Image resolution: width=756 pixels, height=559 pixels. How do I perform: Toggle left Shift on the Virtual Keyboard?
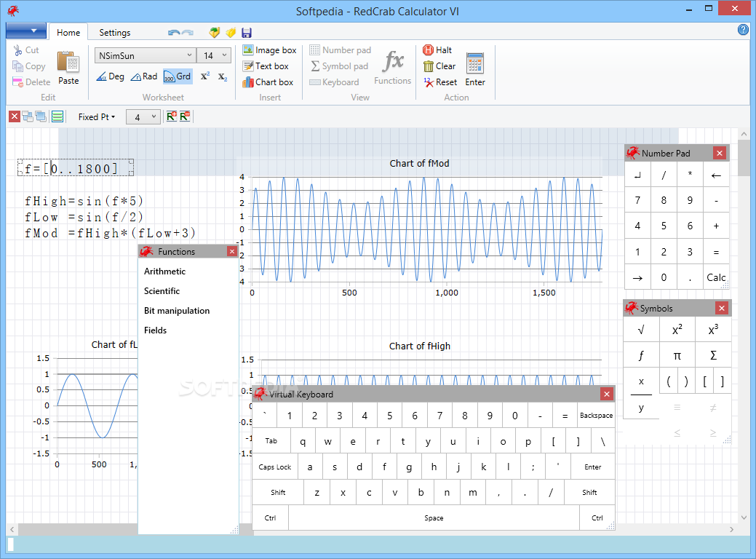point(278,493)
